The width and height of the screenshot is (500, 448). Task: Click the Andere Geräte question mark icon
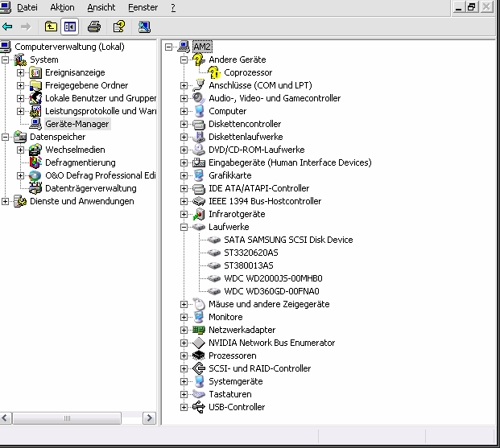tap(199, 60)
